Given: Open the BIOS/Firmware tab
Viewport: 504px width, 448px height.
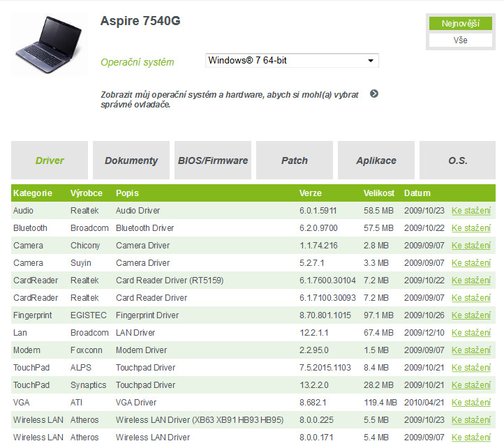Looking at the screenshot, I should [213, 160].
